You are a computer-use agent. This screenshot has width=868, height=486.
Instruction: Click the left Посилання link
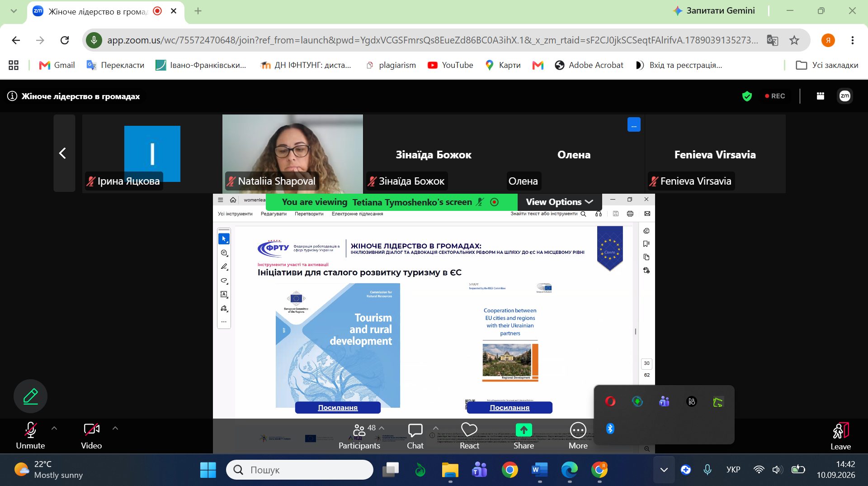(x=338, y=408)
